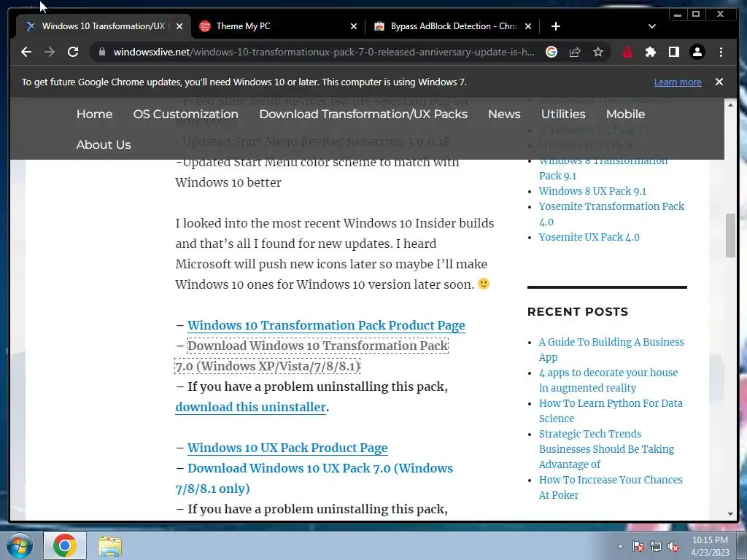Open the OS Customization menu

[186, 114]
